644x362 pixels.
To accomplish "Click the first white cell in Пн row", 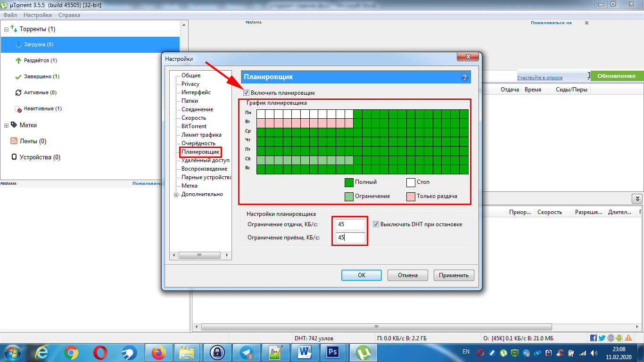I will tap(260, 114).
